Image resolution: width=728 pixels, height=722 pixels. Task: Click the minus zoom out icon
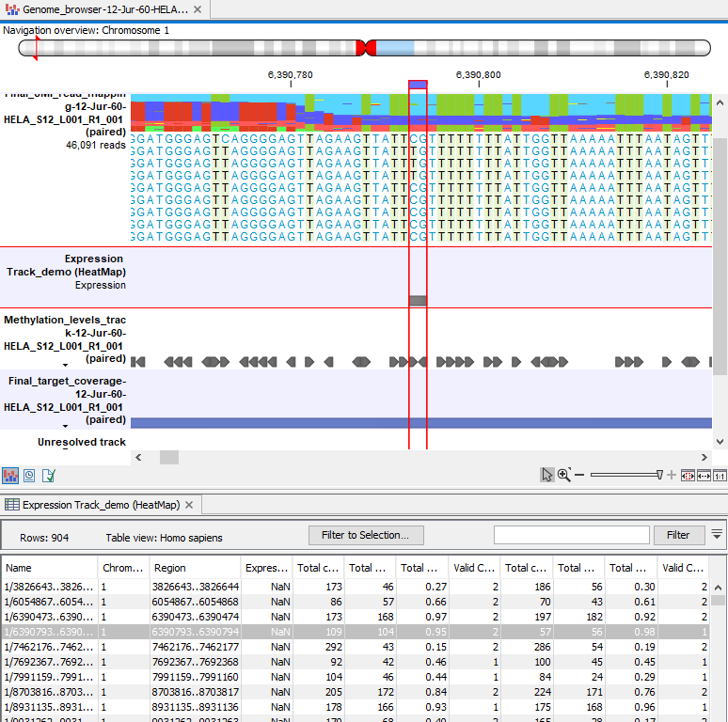point(580,475)
